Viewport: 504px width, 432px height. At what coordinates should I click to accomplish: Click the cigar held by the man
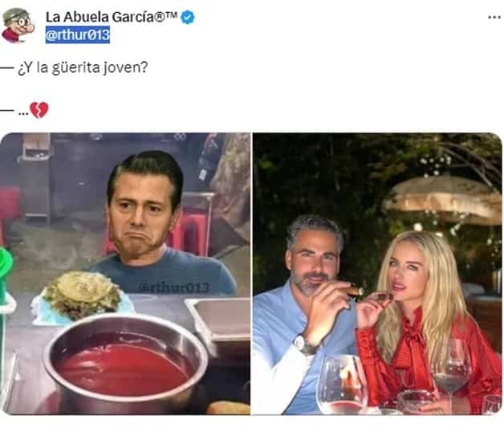(x=354, y=291)
